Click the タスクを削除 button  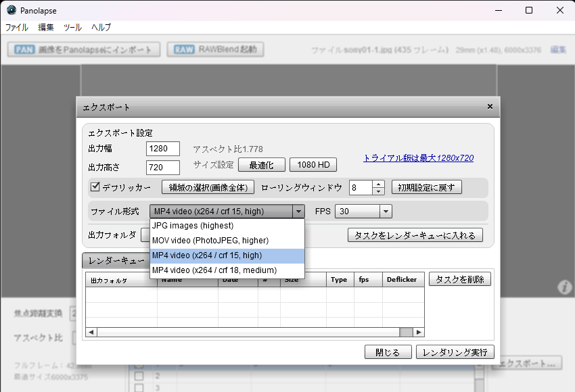(x=460, y=279)
